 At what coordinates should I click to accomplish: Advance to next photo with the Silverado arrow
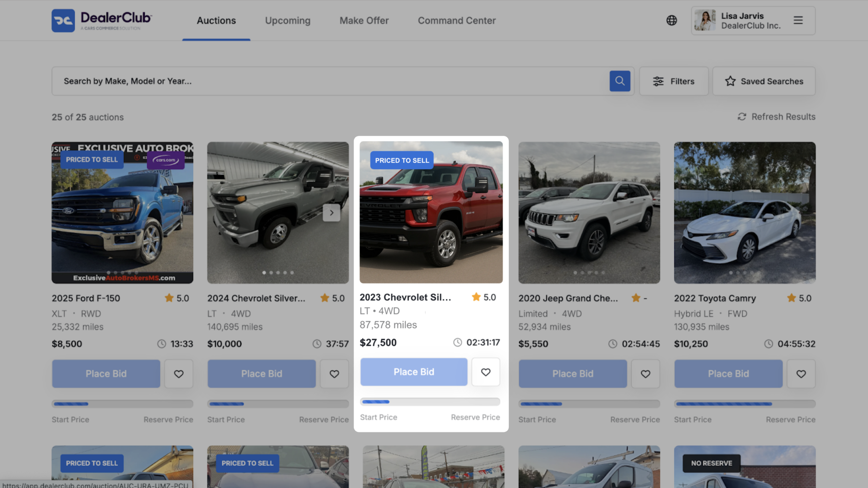(331, 213)
